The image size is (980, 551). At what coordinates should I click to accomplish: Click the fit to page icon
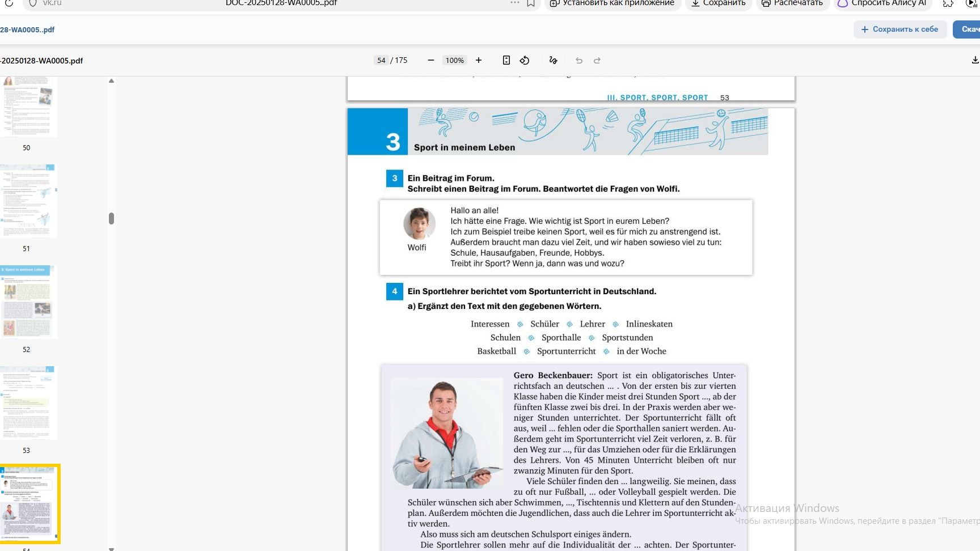[x=506, y=60]
